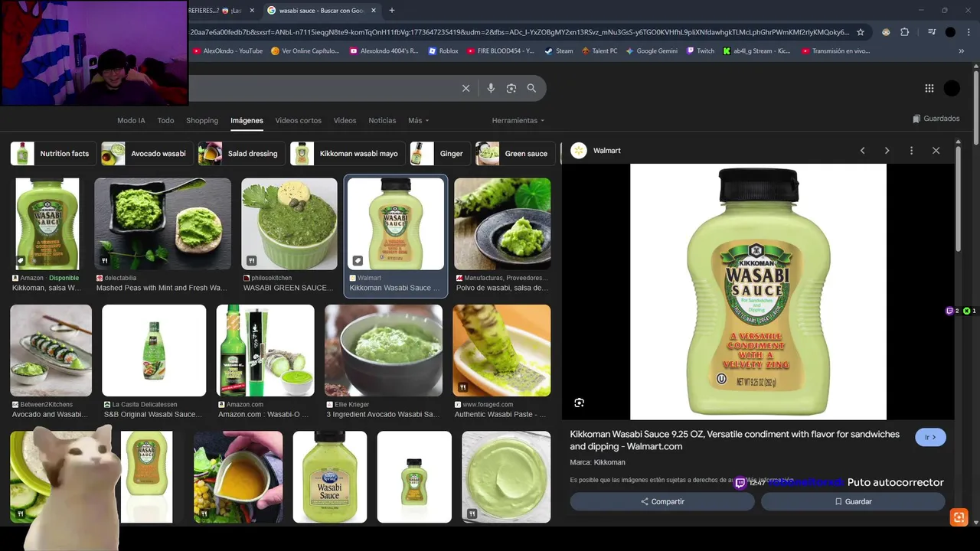
Task: Select the Imágenes tab
Action: (247, 120)
